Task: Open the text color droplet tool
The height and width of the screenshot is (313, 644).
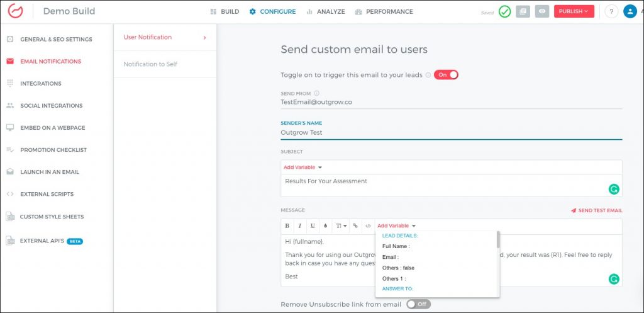Action: click(x=325, y=225)
